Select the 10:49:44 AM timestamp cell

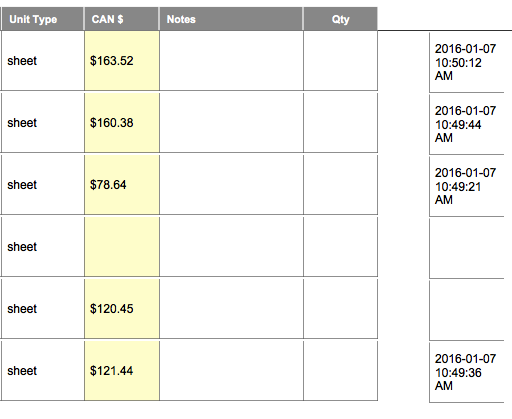tap(467, 124)
